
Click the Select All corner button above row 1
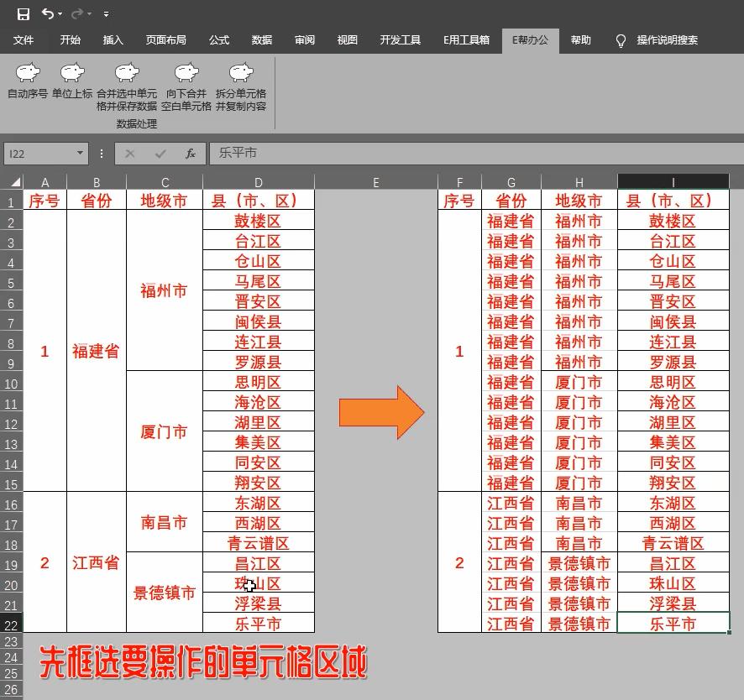point(11,181)
